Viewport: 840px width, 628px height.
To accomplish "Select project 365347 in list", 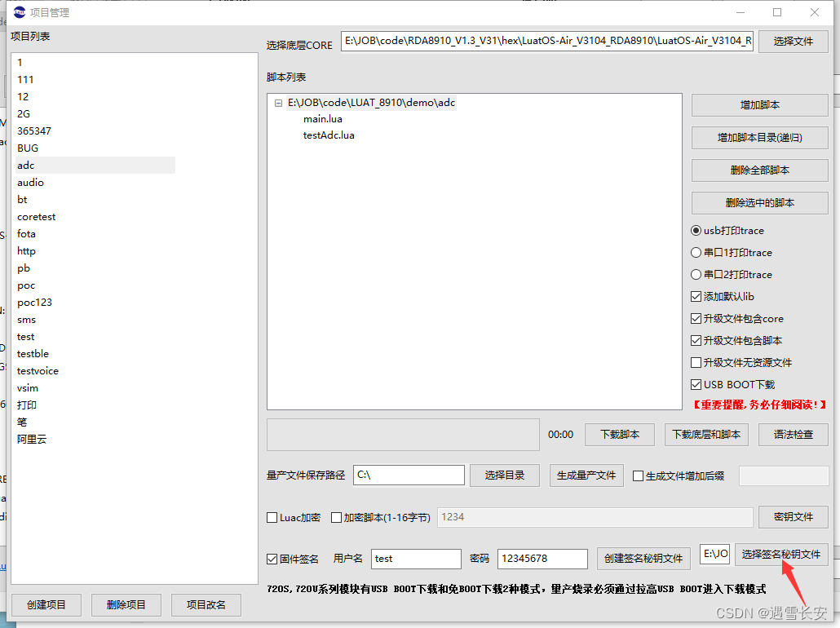I will pyautogui.click(x=33, y=130).
